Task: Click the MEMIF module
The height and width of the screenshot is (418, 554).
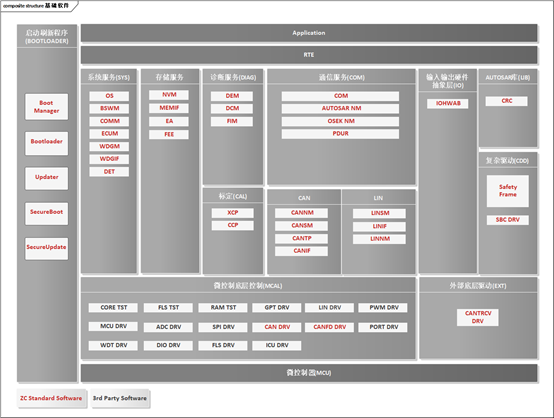Action: tap(169, 108)
